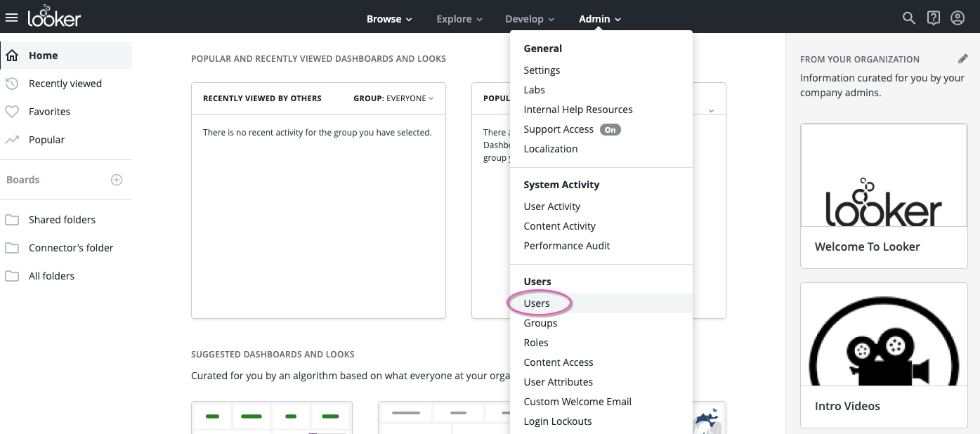Choose Performance Audit from System Activity
The height and width of the screenshot is (434, 980).
[567, 246]
